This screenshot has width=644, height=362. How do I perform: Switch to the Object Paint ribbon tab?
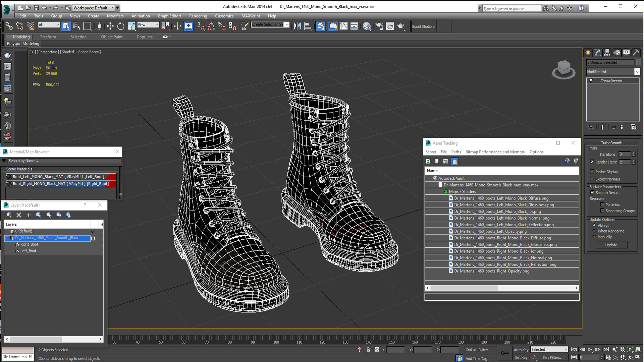pyautogui.click(x=112, y=37)
